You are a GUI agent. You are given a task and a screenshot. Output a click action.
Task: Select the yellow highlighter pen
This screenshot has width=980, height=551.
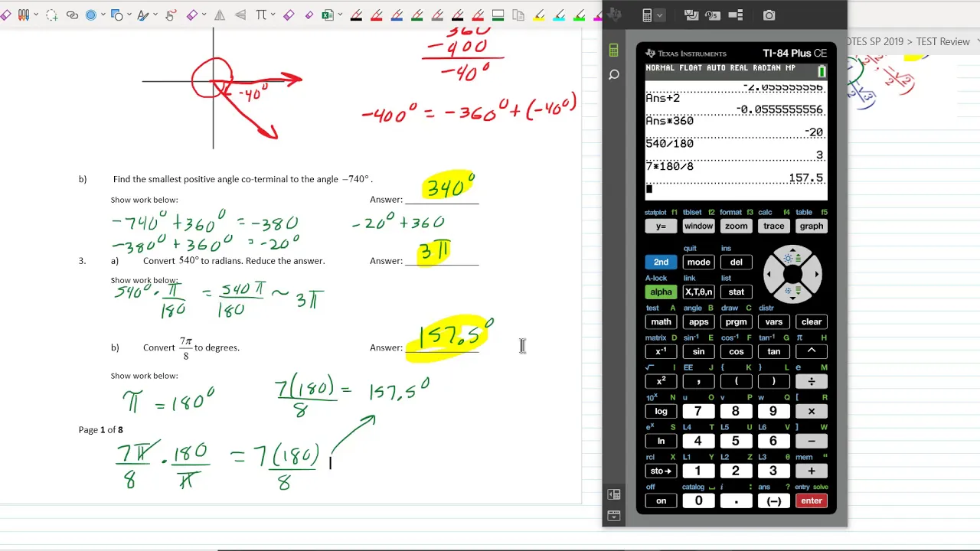tap(539, 15)
